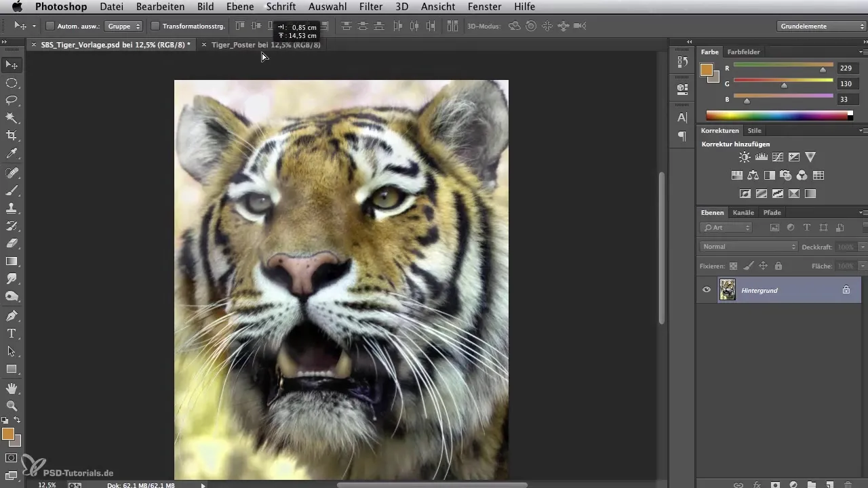Hide the Hintergrund layer via eye icon

(x=707, y=289)
